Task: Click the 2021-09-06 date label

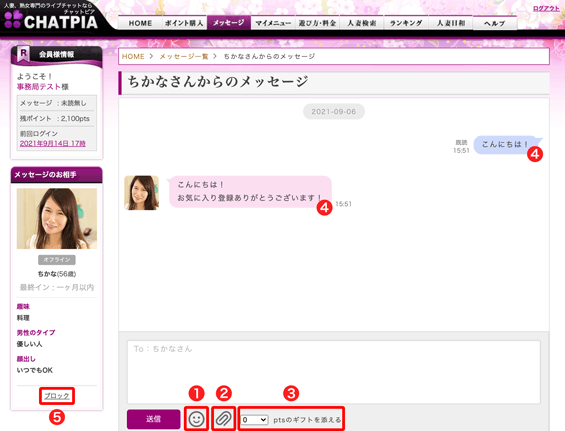Action: point(334,111)
